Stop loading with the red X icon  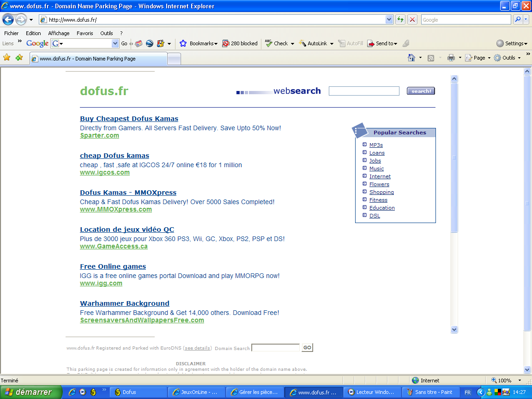pos(412,20)
